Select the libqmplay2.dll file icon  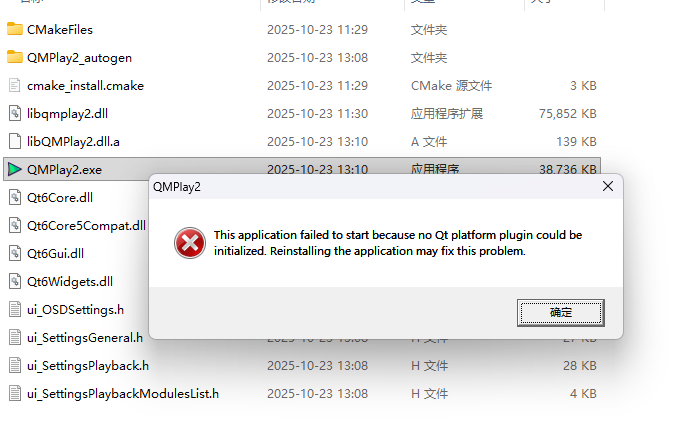tap(15, 113)
